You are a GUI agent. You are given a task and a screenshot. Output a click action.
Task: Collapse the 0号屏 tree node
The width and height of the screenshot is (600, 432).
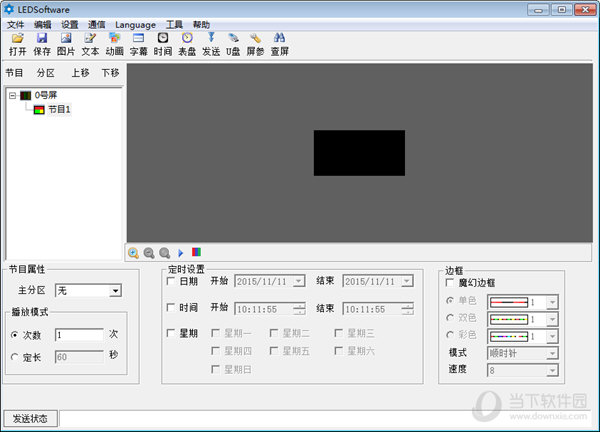[x=11, y=95]
